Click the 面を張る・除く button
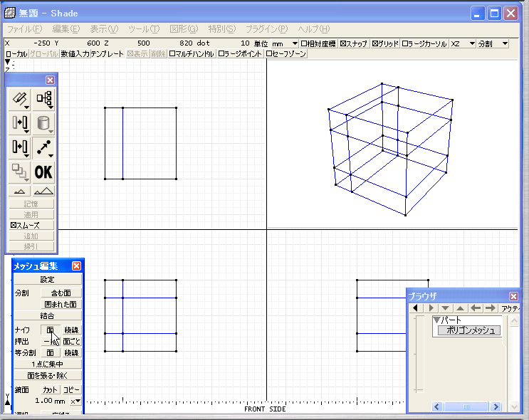This screenshot has height=420, width=529. pos(48,375)
